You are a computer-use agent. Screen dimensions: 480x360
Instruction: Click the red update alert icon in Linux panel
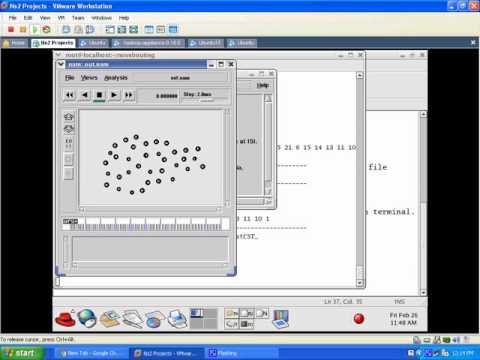[x=359, y=319]
